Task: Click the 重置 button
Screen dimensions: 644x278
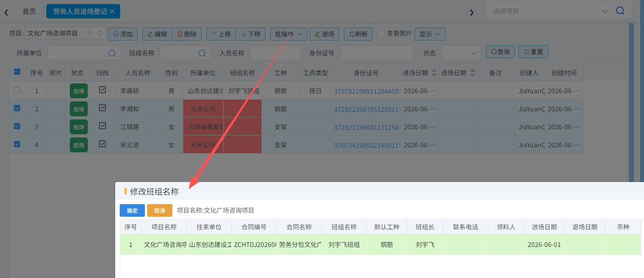Action: pos(533,52)
